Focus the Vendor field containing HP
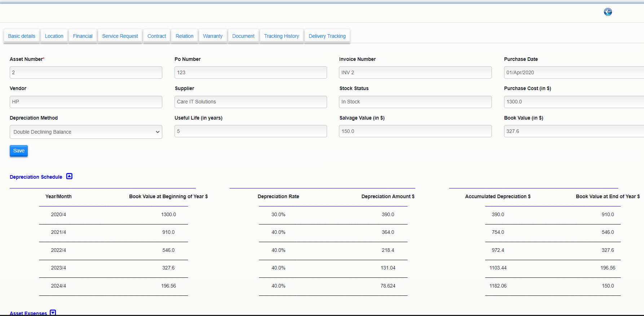This screenshot has width=644, height=316. pyautogui.click(x=86, y=102)
